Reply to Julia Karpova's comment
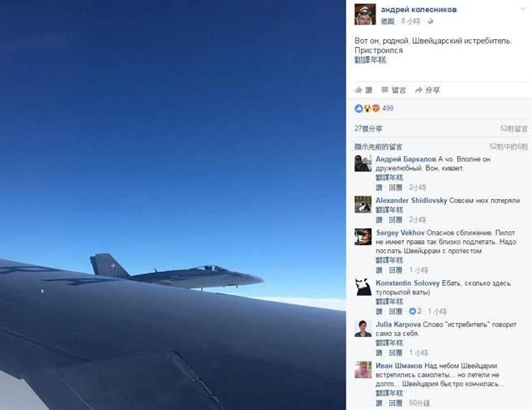 (x=396, y=352)
